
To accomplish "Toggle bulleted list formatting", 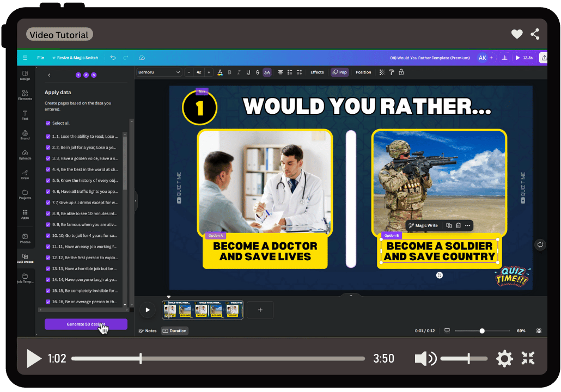I will point(290,72).
